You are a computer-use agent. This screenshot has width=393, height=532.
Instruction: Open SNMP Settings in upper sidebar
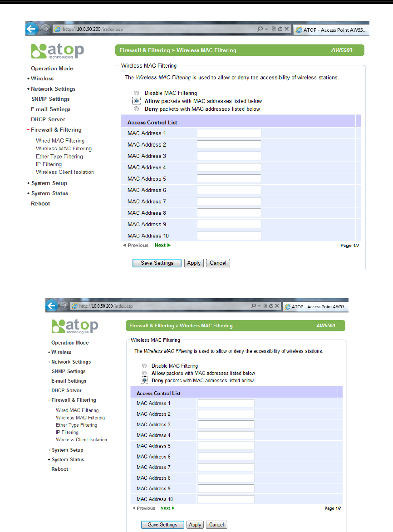click(50, 99)
